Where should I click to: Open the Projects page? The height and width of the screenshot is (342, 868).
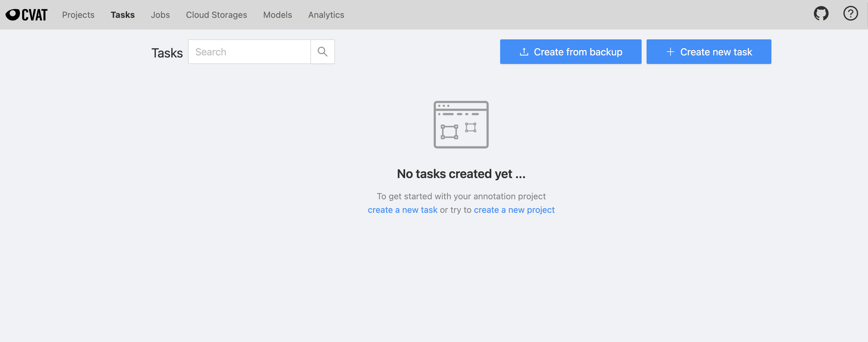pos(78,15)
